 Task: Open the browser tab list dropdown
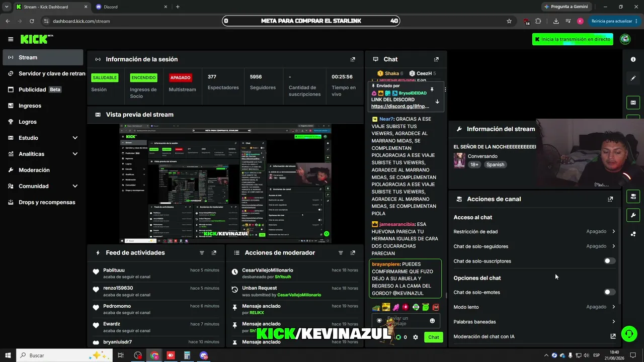pyautogui.click(x=7, y=7)
